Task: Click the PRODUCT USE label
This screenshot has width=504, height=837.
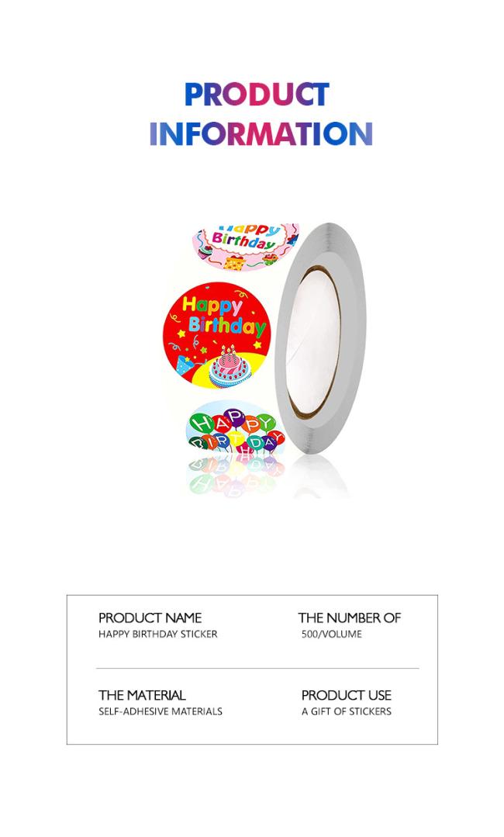Action: point(347,695)
